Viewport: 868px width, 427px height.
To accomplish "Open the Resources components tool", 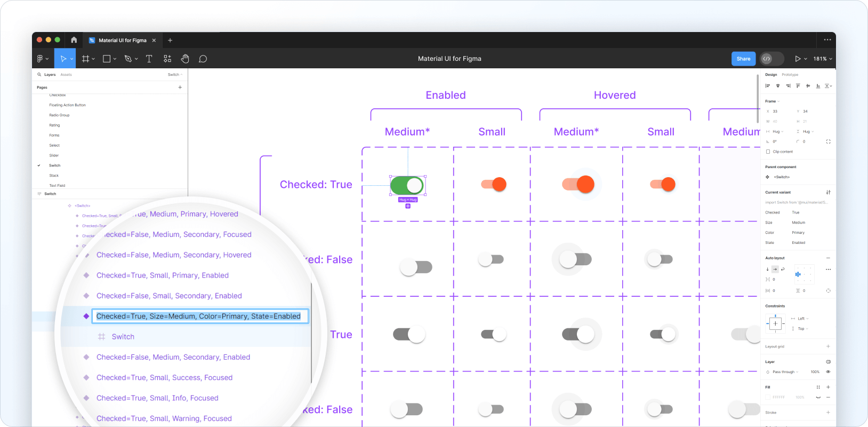I will coord(167,59).
